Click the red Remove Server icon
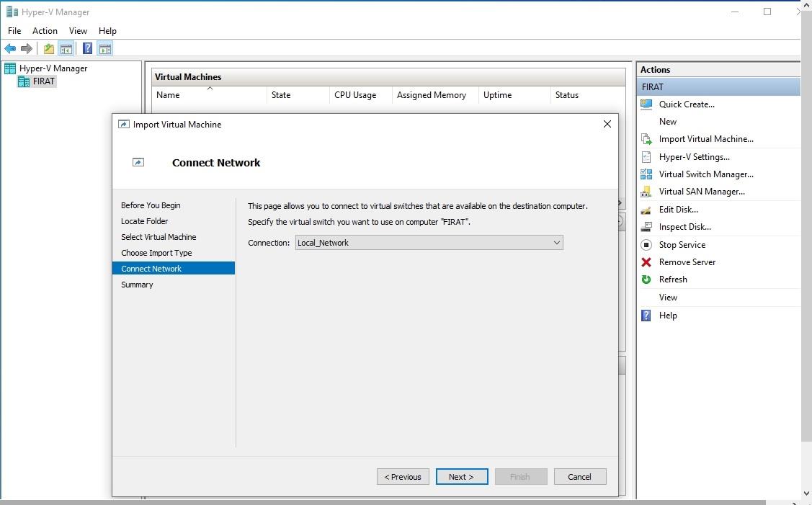812x505 pixels. tap(646, 262)
